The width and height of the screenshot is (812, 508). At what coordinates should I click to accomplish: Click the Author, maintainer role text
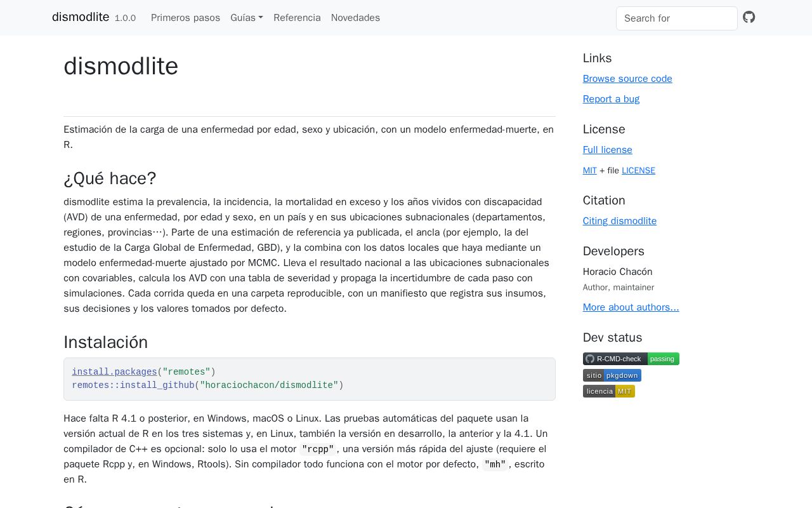point(619,288)
